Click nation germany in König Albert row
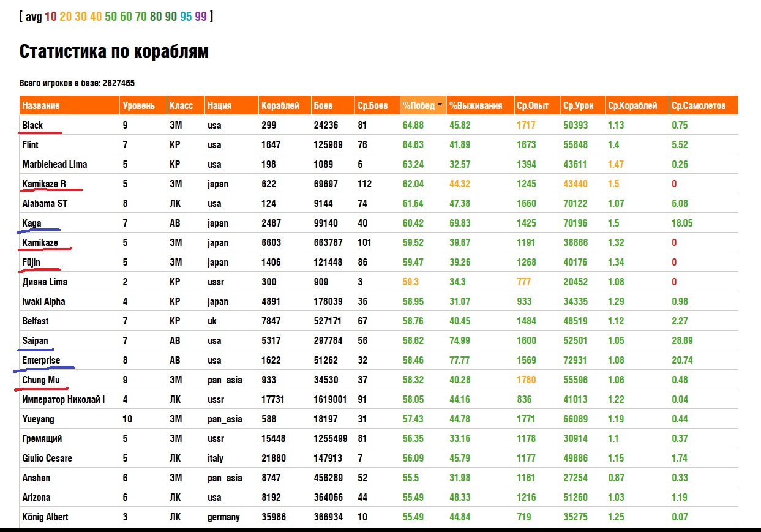 click(x=223, y=517)
